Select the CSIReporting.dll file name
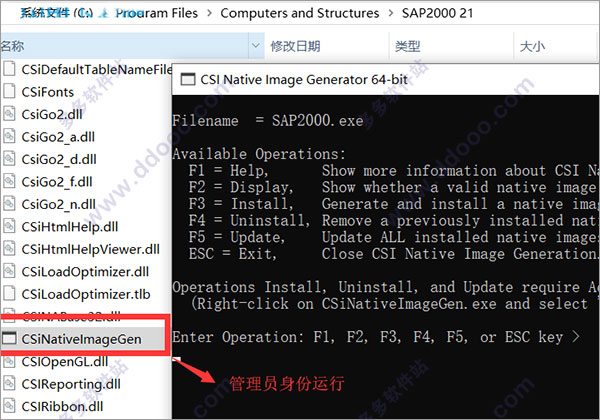The height and width of the screenshot is (420, 600). pos(71,384)
